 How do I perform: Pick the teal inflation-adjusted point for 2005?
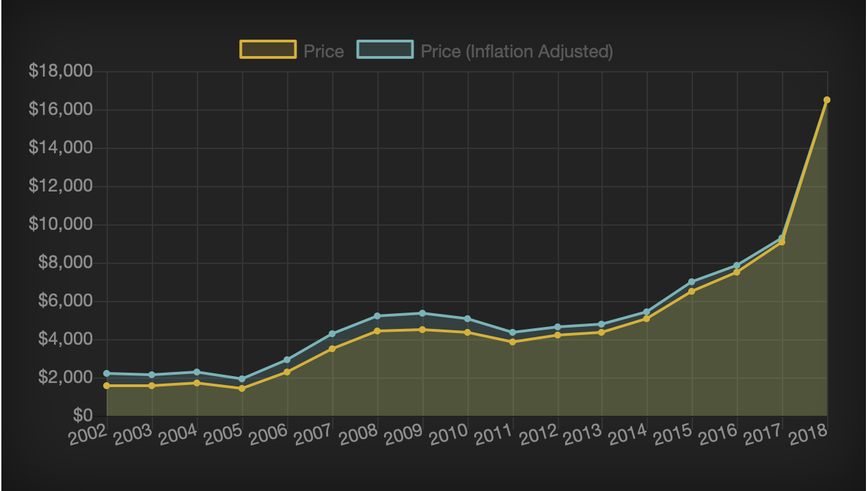242,379
